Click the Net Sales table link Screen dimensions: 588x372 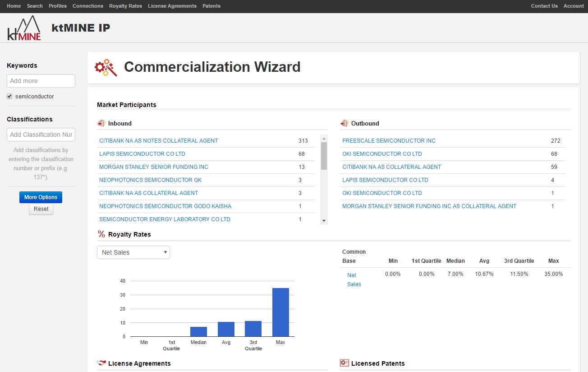(354, 280)
